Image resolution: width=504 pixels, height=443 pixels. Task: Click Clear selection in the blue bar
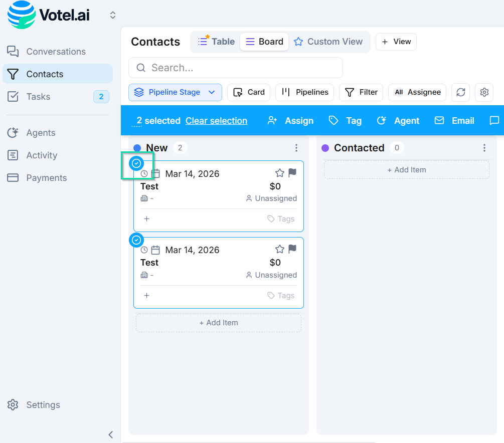coord(216,120)
